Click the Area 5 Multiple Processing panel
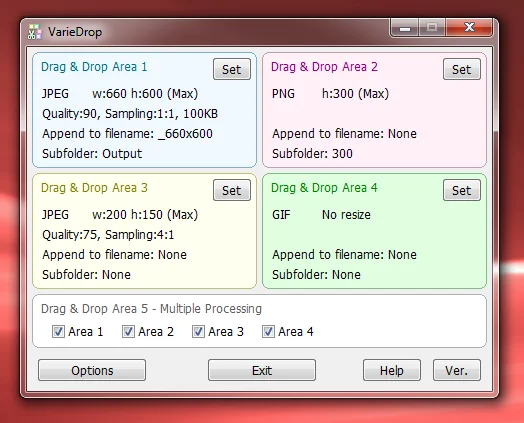Viewport: 524px width, 423px height. coord(259,321)
